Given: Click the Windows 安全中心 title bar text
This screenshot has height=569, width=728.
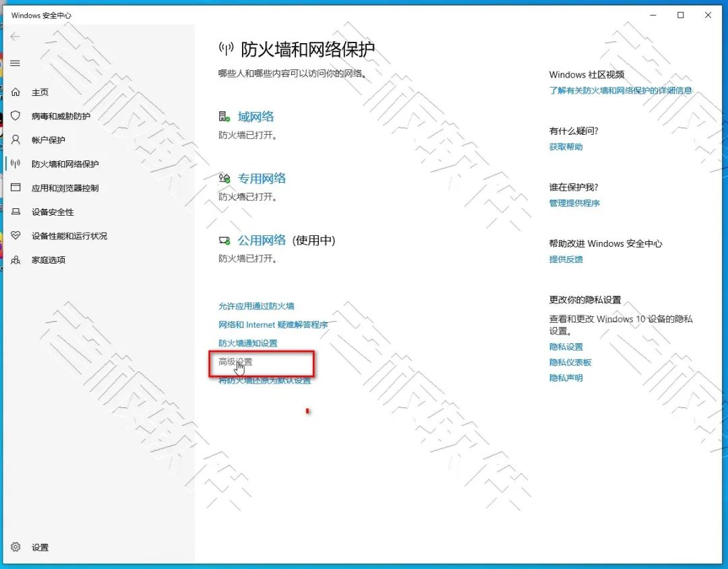Looking at the screenshot, I should click(x=41, y=16).
